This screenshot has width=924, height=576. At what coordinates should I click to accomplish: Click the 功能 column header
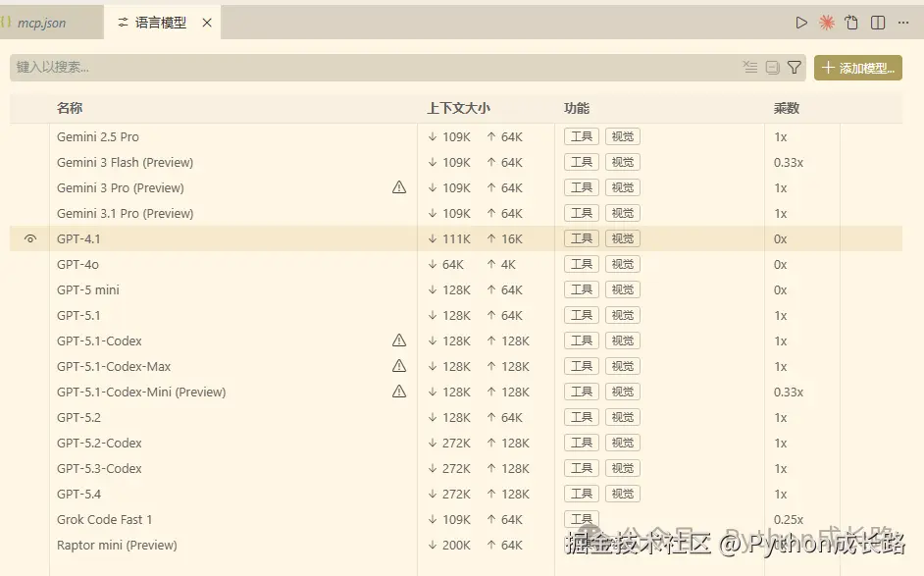[x=577, y=108]
